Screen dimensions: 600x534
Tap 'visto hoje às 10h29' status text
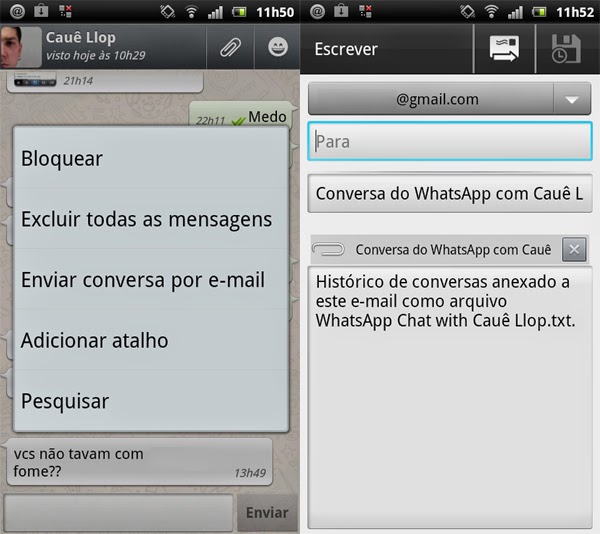(x=96, y=56)
